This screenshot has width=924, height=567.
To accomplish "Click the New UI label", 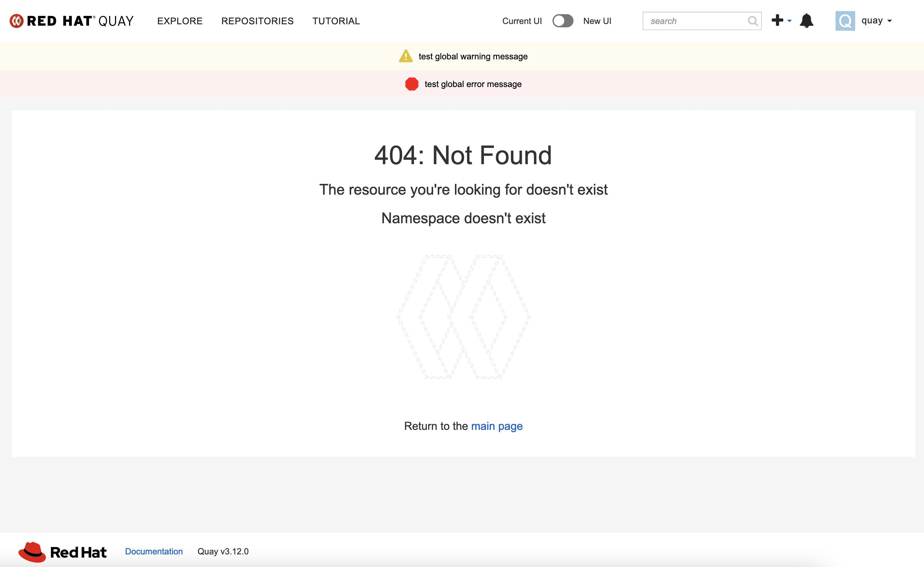I will [x=597, y=21].
